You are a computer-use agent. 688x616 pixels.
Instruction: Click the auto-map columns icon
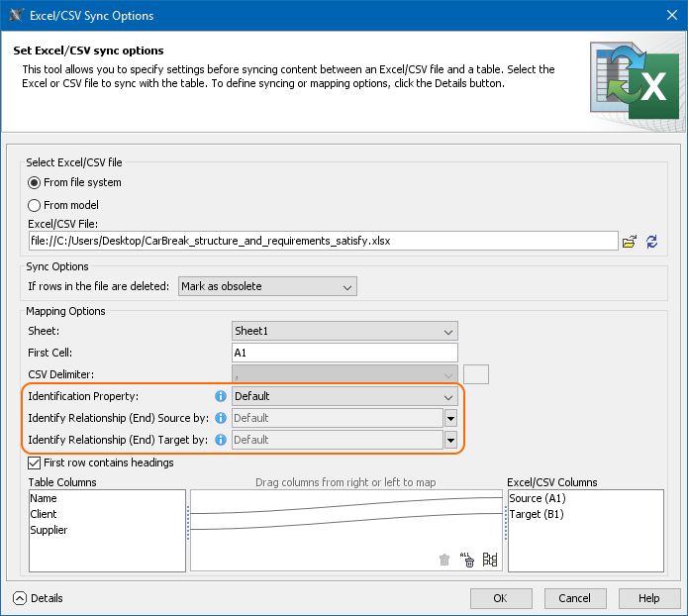[x=490, y=560]
